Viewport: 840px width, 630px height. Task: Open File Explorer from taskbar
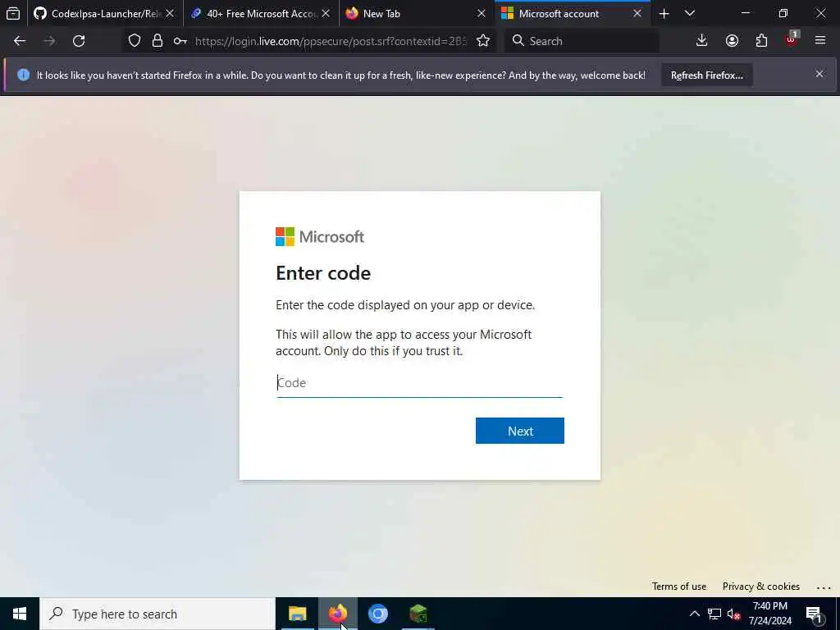click(297, 614)
